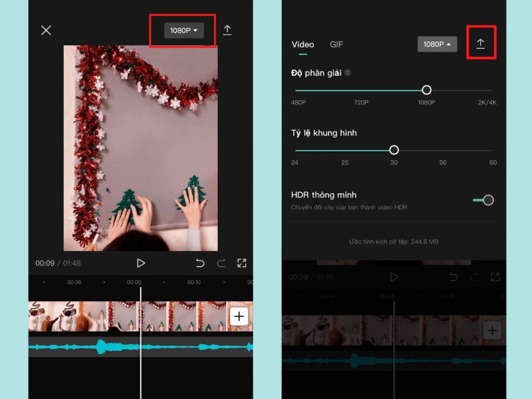Select the fullscreen preview icon

[x=242, y=263]
